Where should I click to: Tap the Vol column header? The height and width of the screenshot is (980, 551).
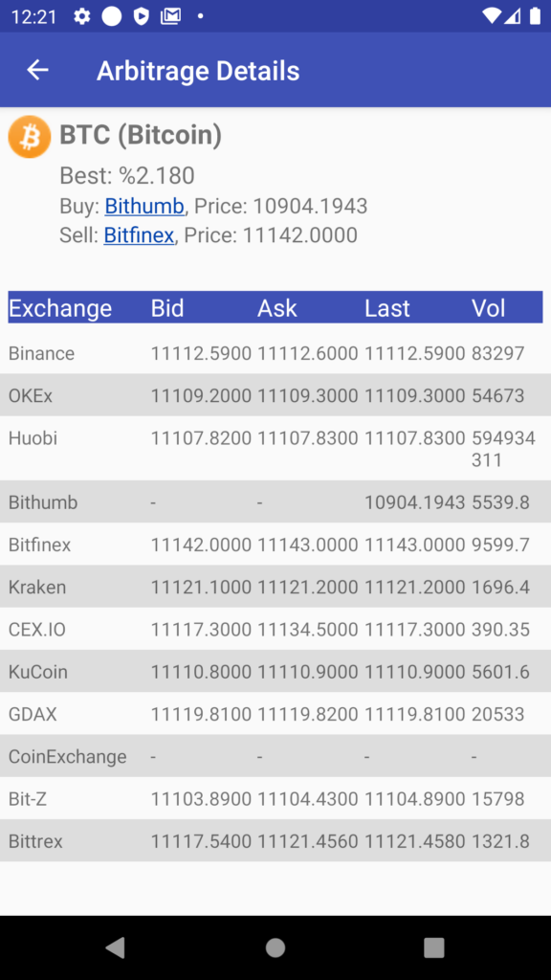tap(489, 307)
